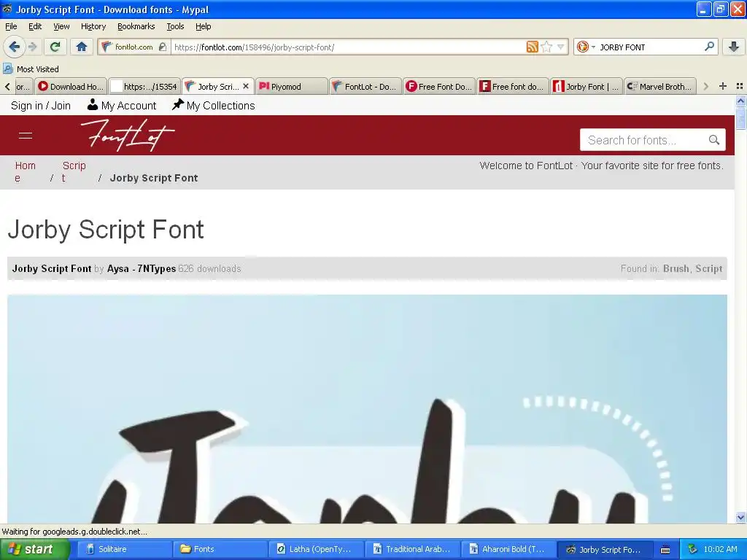Image resolution: width=747 pixels, height=560 pixels.
Task: Switch to the Jorby Font | ... tab
Action: [x=586, y=87]
